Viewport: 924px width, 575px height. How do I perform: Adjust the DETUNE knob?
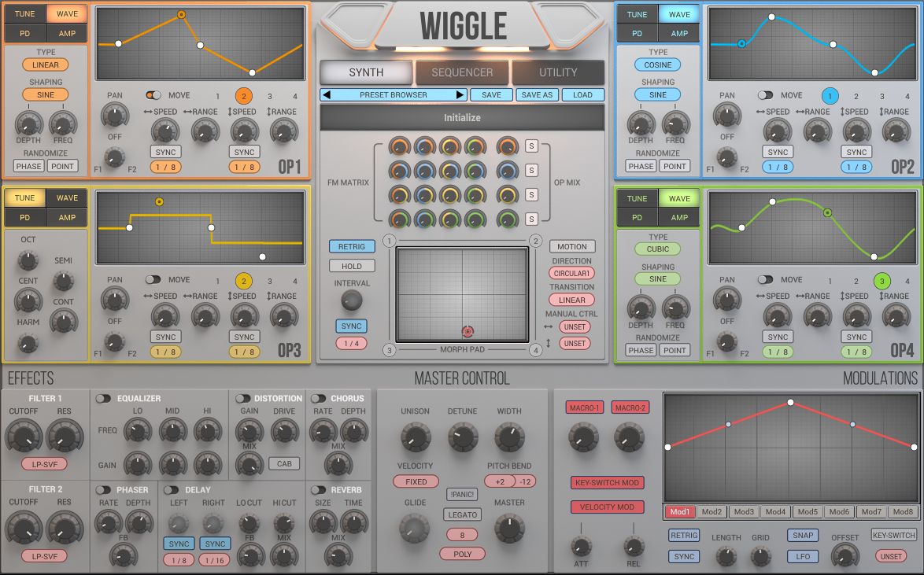(x=463, y=437)
